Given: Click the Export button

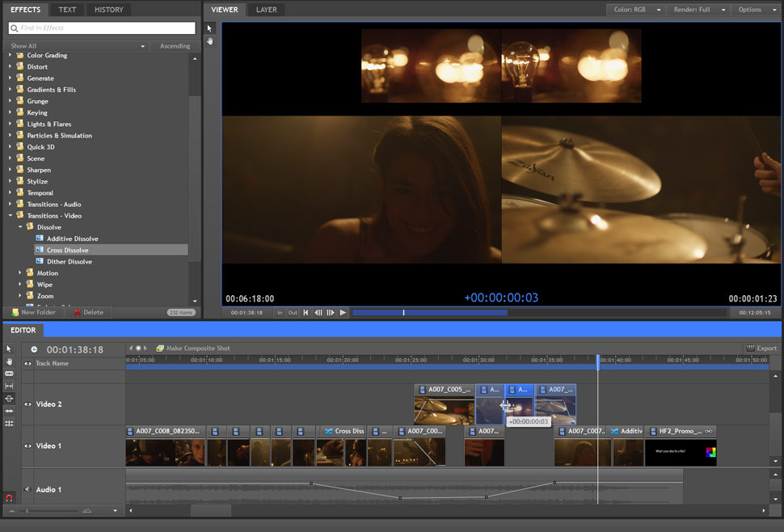Looking at the screenshot, I should [x=761, y=348].
